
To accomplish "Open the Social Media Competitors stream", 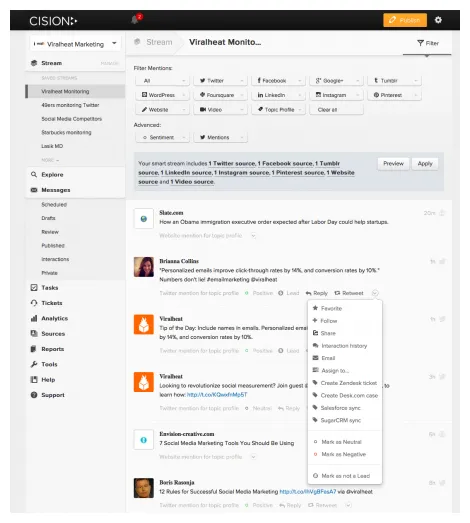I will pos(71,119).
